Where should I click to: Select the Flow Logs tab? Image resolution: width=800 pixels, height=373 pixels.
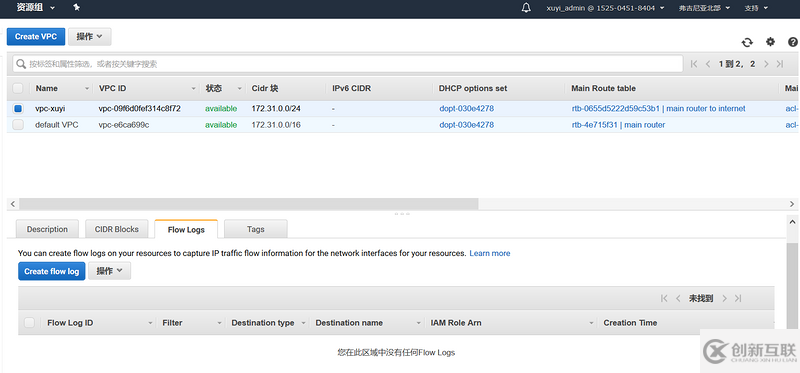point(186,230)
